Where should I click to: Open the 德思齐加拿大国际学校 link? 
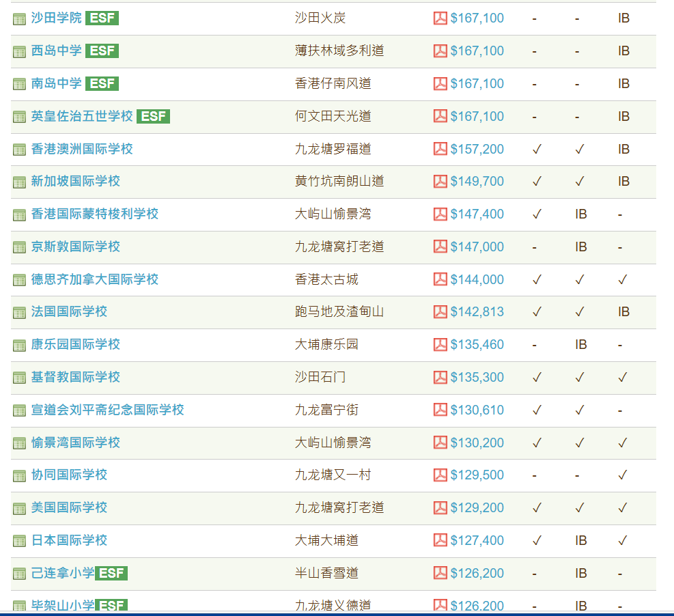click(94, 279)
